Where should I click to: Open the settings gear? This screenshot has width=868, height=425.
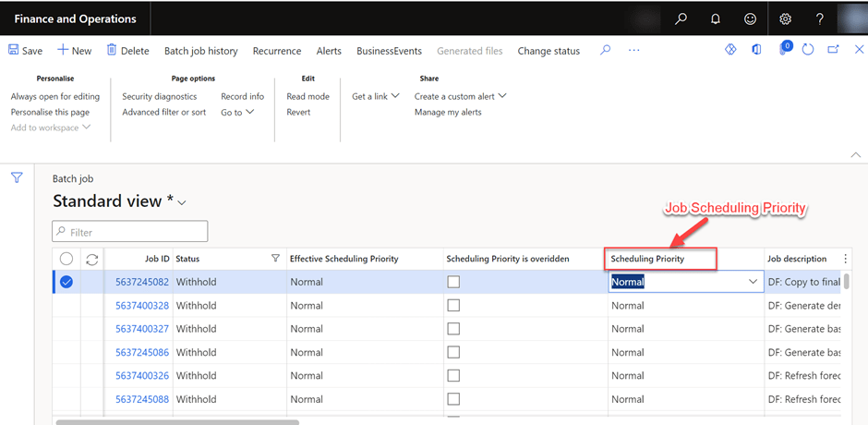(786, 18)
